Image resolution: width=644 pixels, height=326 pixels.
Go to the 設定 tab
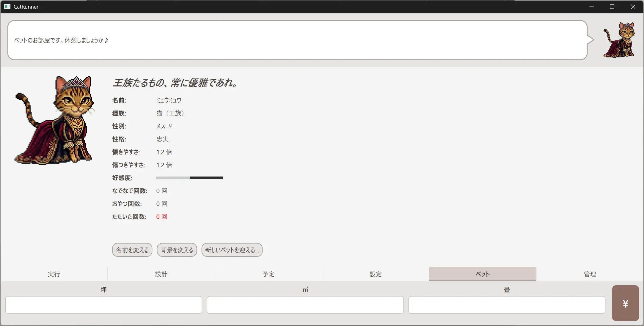[x=376, y=274]
